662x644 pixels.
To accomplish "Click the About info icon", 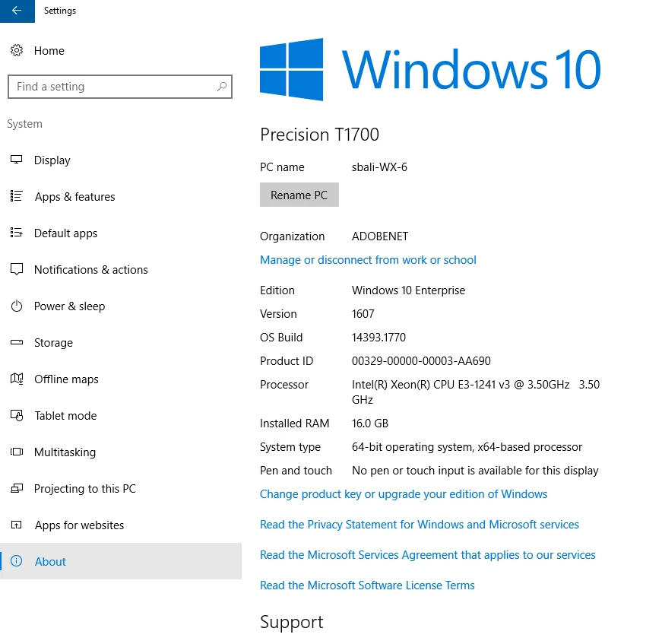I will click(17, 561).
